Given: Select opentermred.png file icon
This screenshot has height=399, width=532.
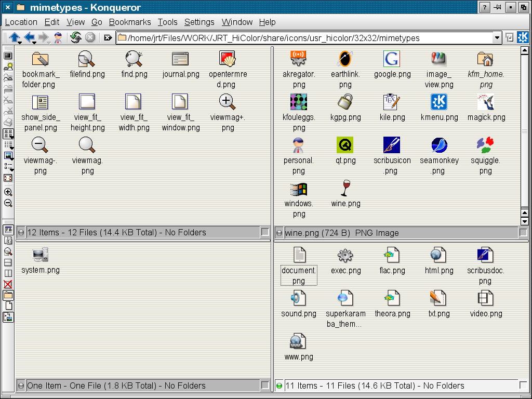Looking at the screenshot, I should [x=227, y=58].
